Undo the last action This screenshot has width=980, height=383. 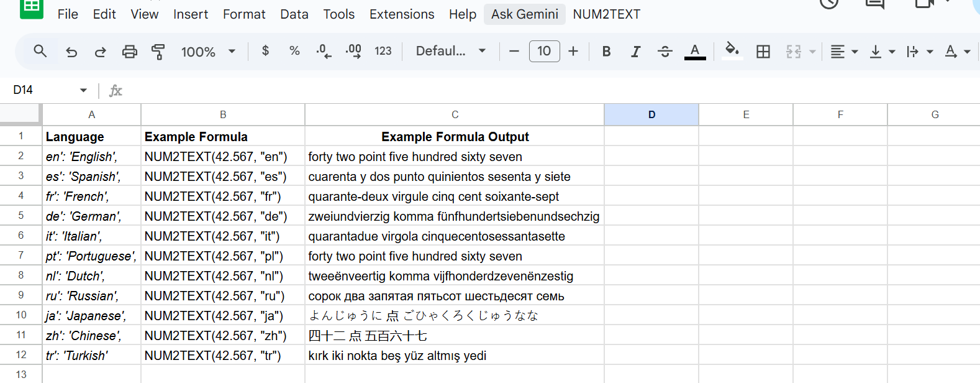tap(71, 52)
